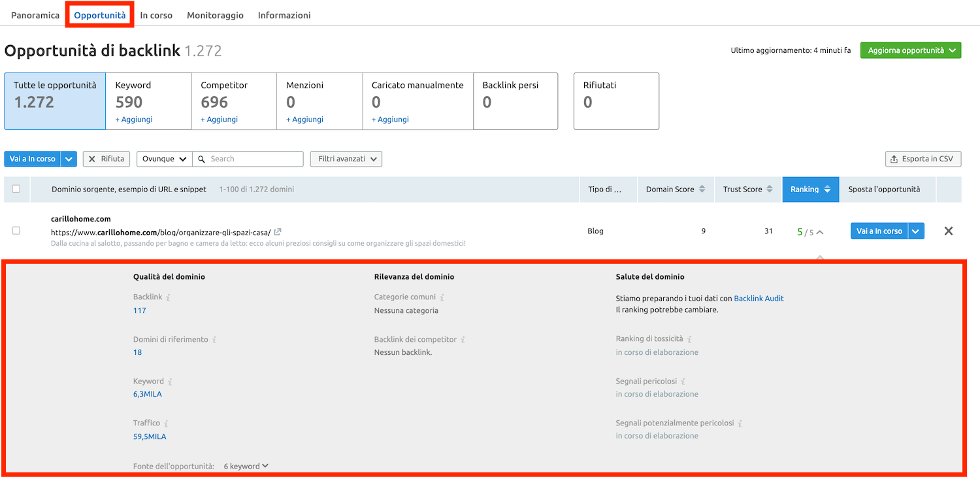Tick the select-all checkbox in table header
This screenshot has width=980, height=477.
(16, 189)
